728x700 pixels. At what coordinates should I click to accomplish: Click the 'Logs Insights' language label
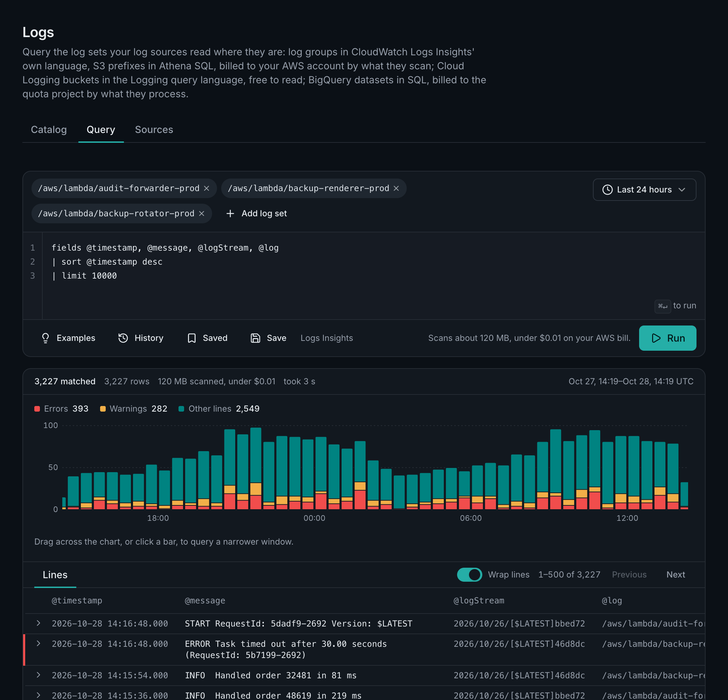coord(327,338)
